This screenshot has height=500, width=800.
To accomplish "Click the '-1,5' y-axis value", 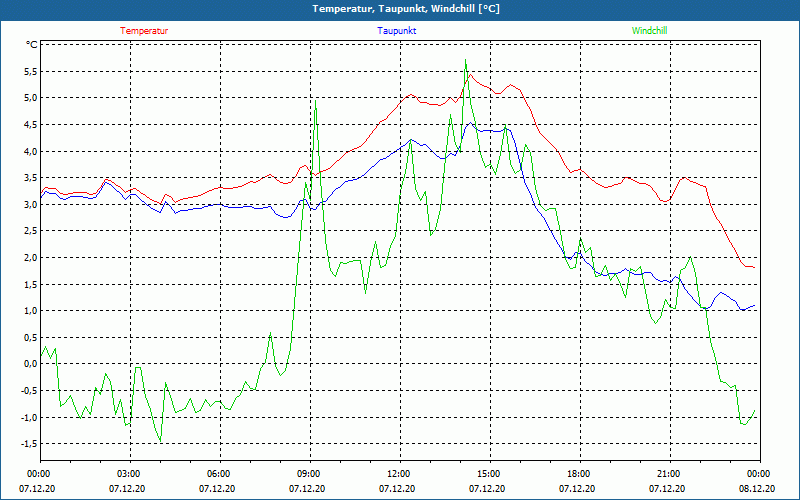I will click(x=30, y=444).
